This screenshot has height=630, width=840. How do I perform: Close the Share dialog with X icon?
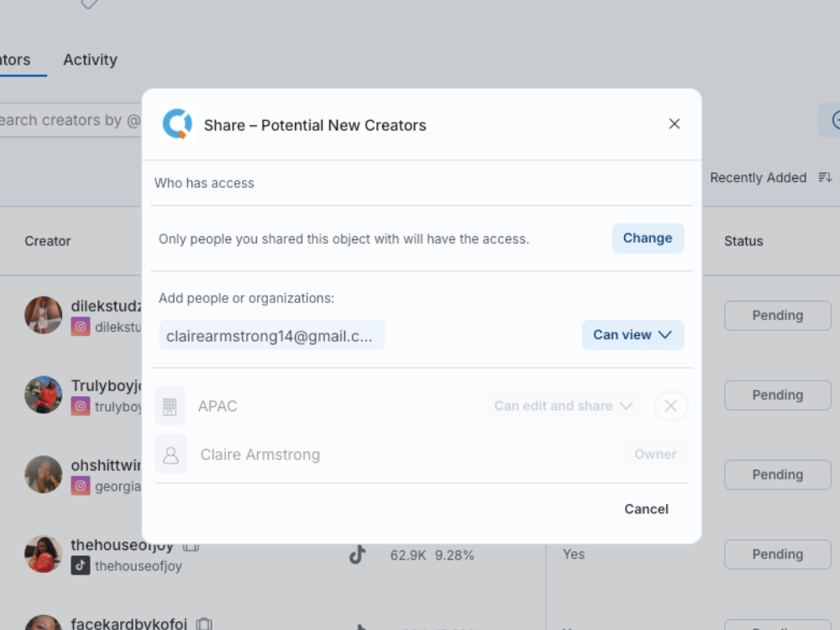pyautogui.click(x=674, y=124)
